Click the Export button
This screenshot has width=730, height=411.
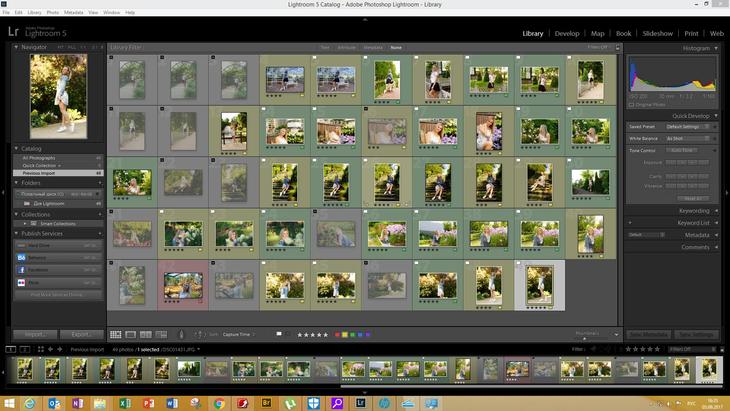tap(80, 334)
